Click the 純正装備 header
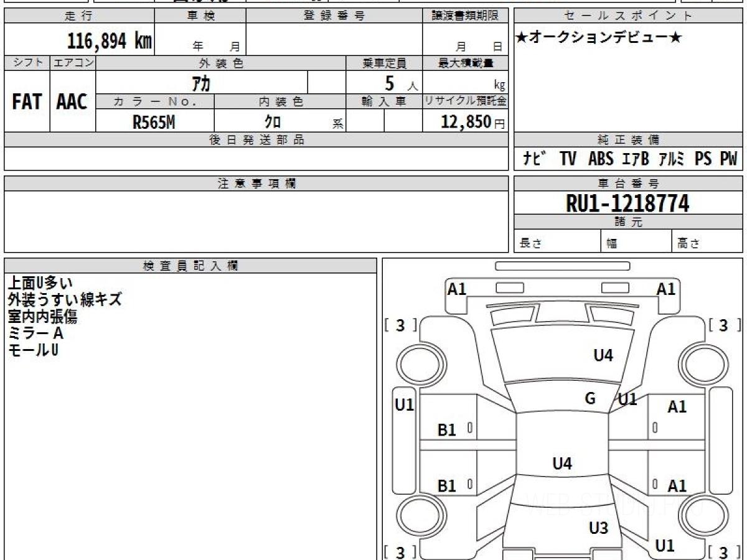Image resolution: width=747 pixels, height=560 pixels. 628,140
